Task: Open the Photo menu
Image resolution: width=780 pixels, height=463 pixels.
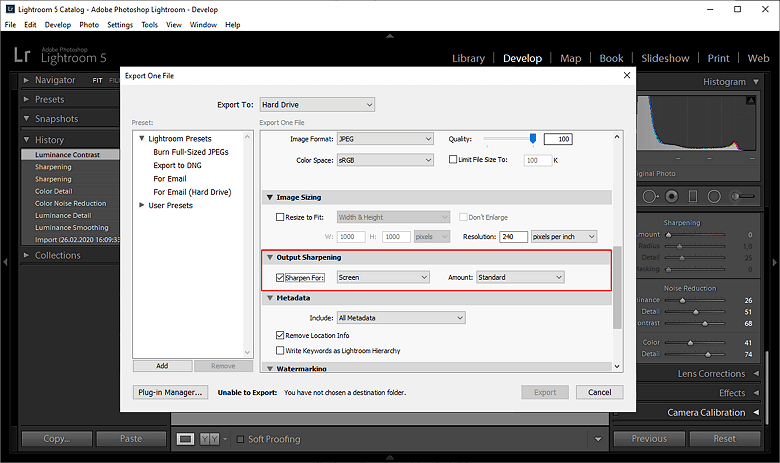Action: click(x=89, y=24)
